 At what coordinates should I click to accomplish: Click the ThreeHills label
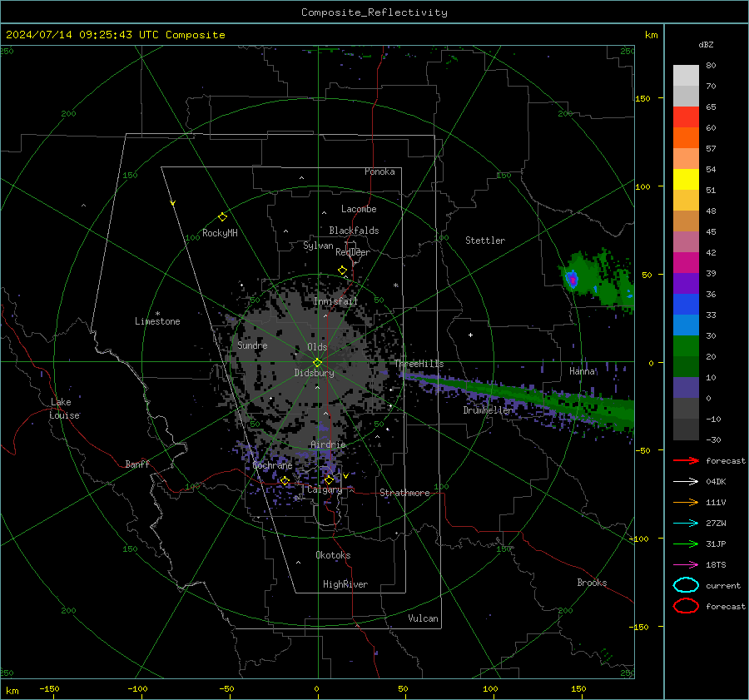point(419,364)
